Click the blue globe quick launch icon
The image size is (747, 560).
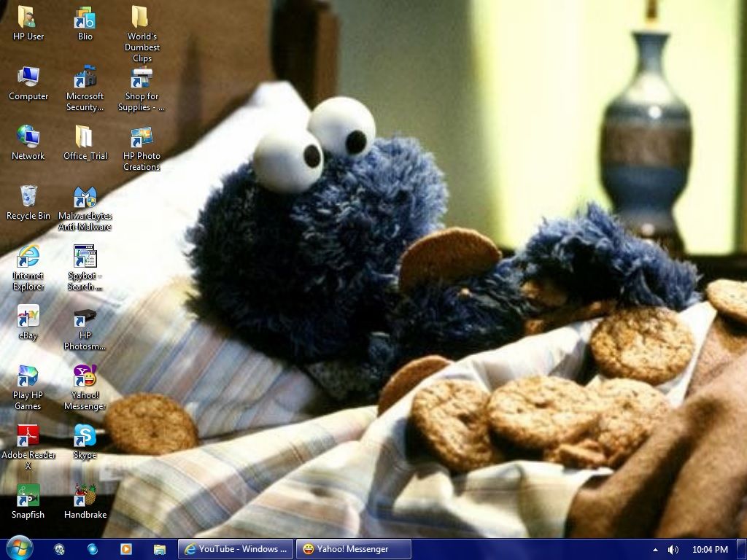93,550
